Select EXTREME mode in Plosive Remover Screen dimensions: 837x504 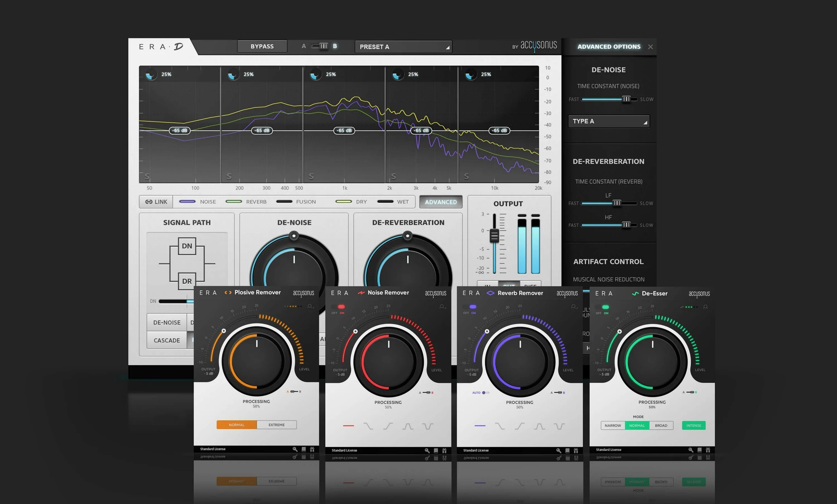pos(276,425)
